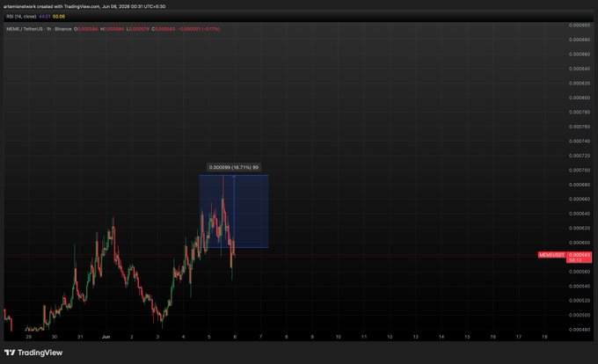Click the 0.000780 price axis label
The width and height of the screenshot is (598, 364).
click(580, 112)
